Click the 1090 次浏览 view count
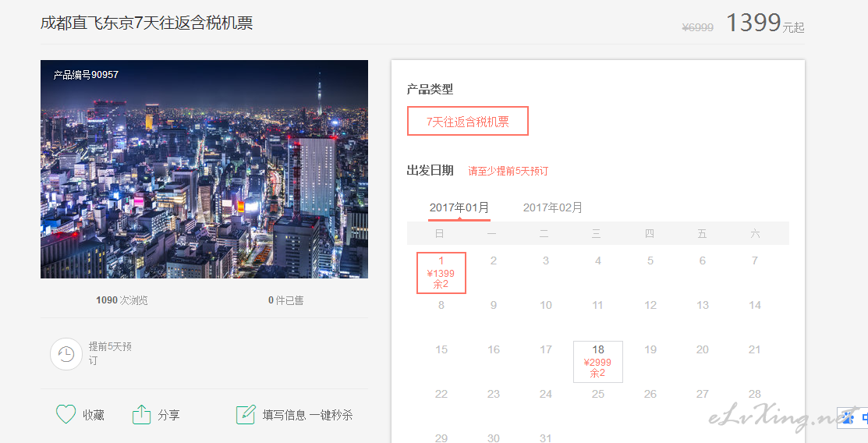Image resolution: width=868 pixels, height=443 pixels. (x=122, y=300)
